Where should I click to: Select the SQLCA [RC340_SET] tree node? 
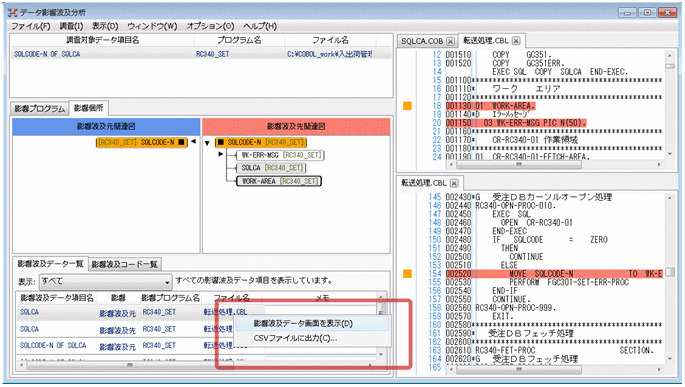(x=271, y=168)
